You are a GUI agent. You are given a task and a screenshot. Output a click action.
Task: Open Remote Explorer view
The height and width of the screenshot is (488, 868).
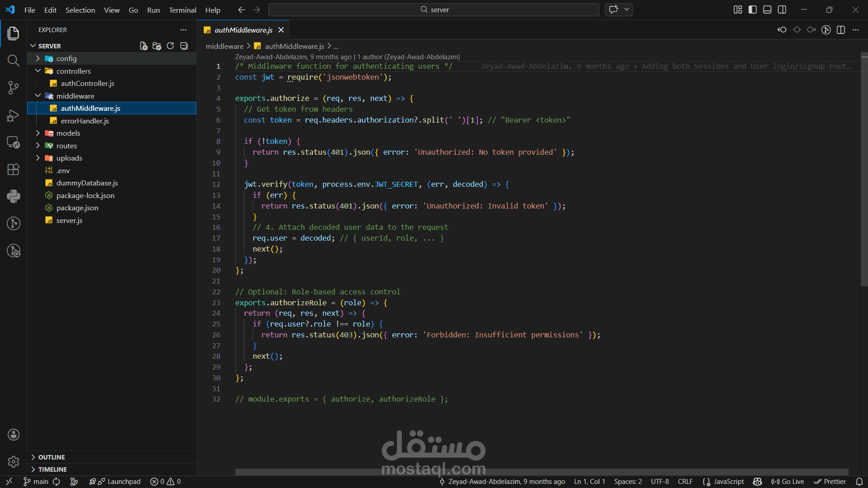14,142
